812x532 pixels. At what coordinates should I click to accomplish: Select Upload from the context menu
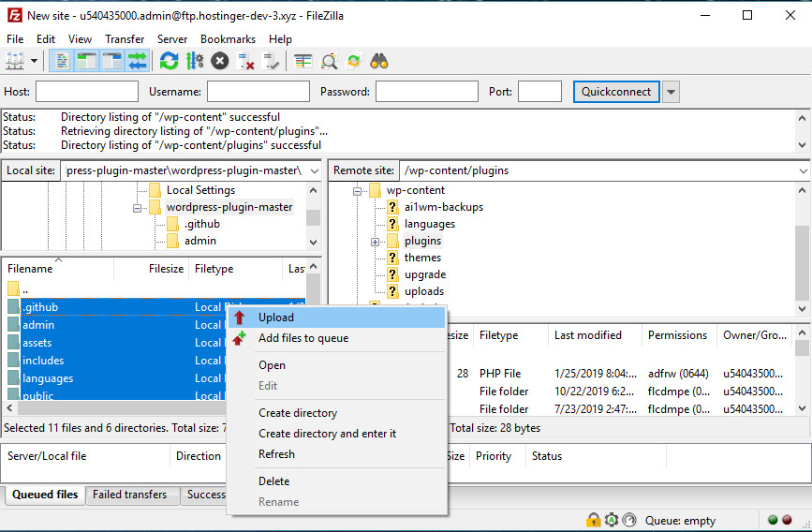tap(275, 318)
